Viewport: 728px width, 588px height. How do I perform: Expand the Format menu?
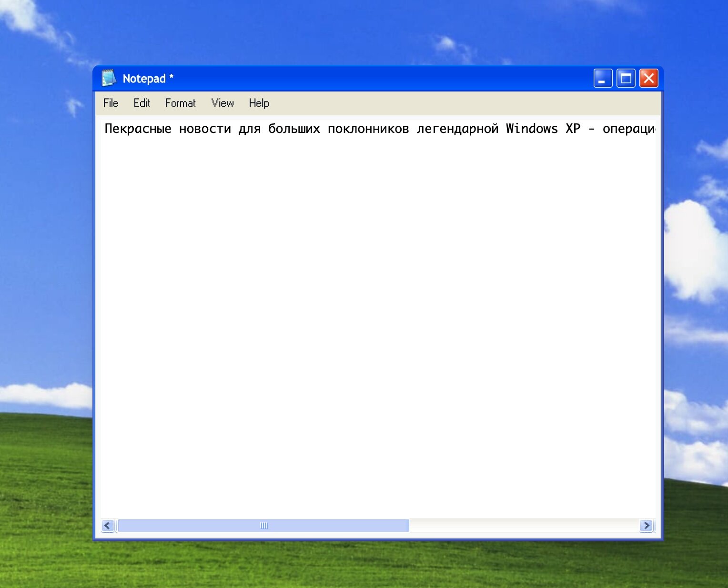pos(180,103)
